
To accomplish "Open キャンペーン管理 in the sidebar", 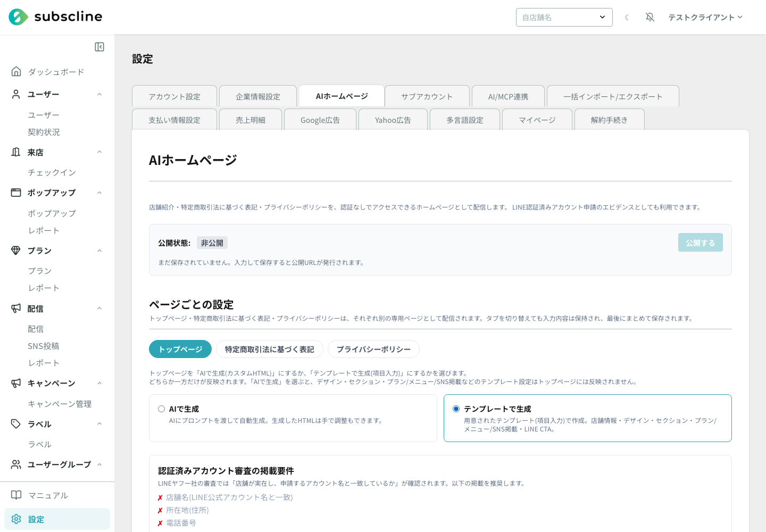I will coord(60,404).
